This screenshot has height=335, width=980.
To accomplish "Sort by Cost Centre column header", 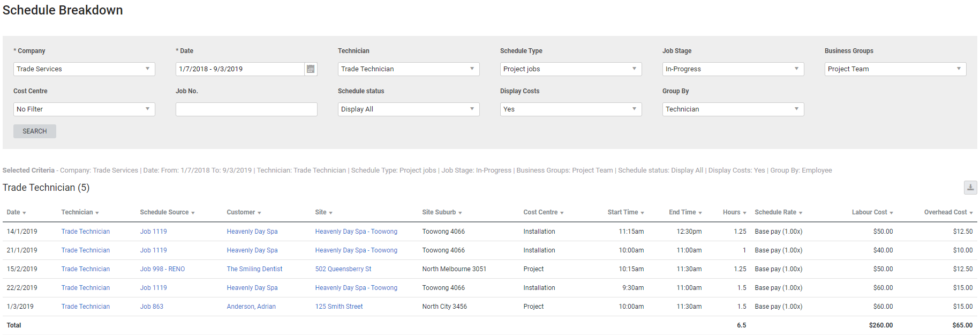I will click(543, 212).
